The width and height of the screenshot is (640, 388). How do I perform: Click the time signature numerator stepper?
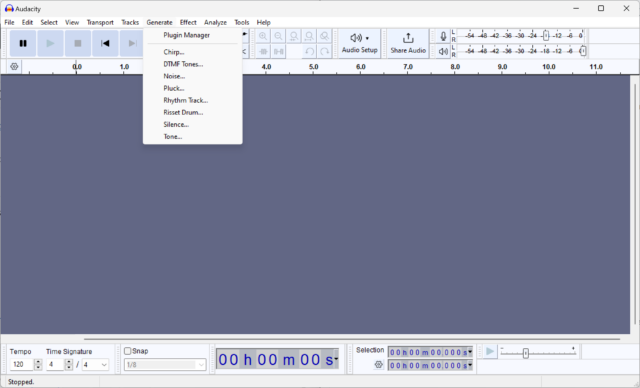click(69, 364)
